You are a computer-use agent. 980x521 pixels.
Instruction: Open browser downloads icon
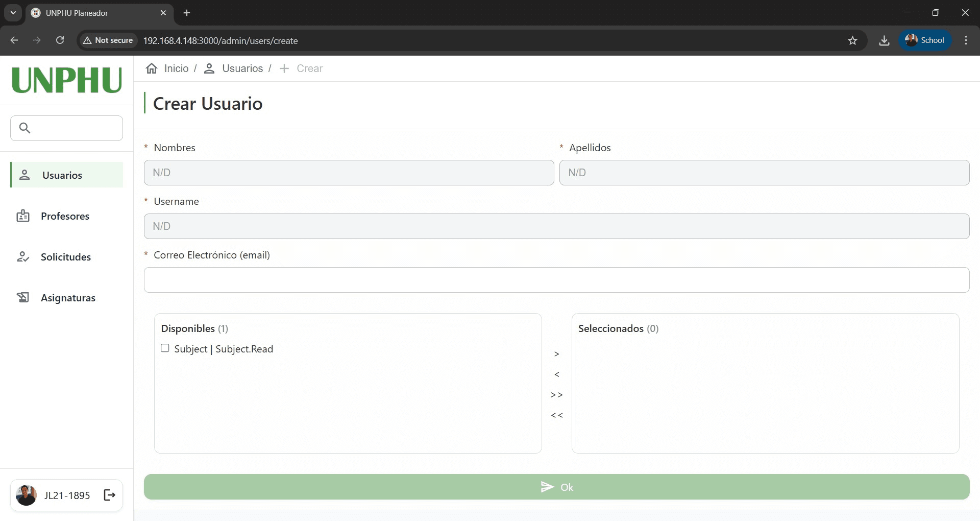(884, 40)
